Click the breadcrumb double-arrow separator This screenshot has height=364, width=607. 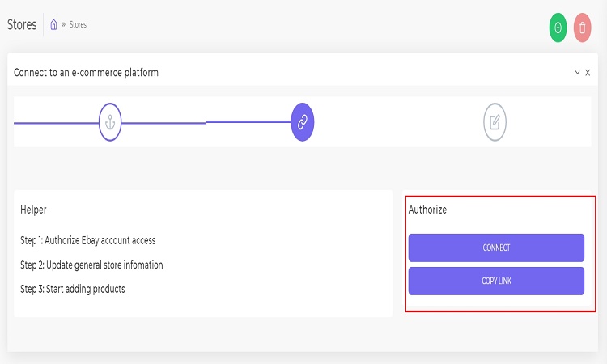click(63, 25)
